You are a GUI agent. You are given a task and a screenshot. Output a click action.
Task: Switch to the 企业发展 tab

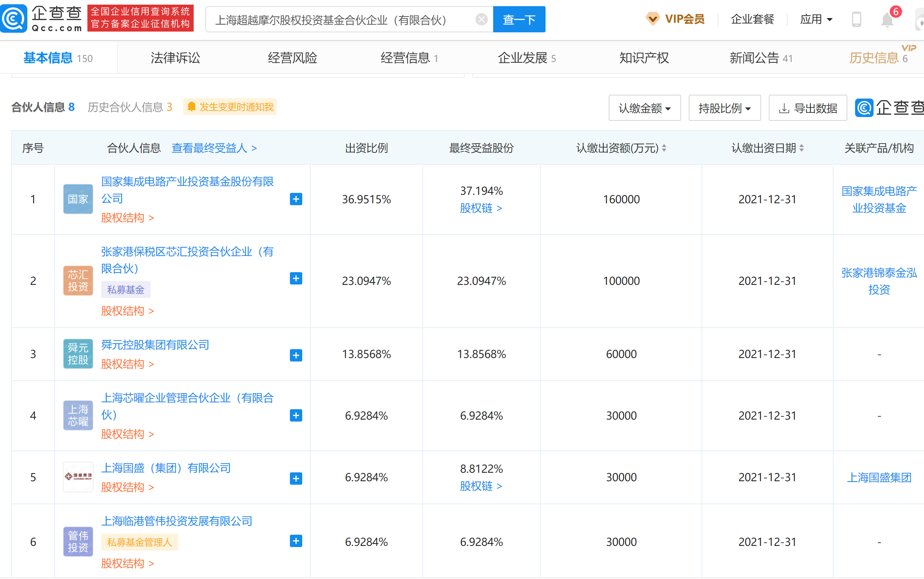point(527,58)
